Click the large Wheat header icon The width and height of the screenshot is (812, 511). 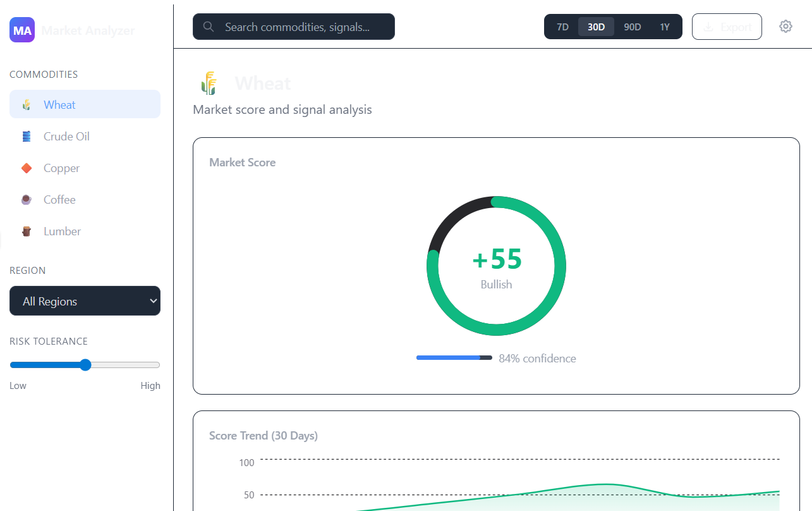click(x=209, y=83)
